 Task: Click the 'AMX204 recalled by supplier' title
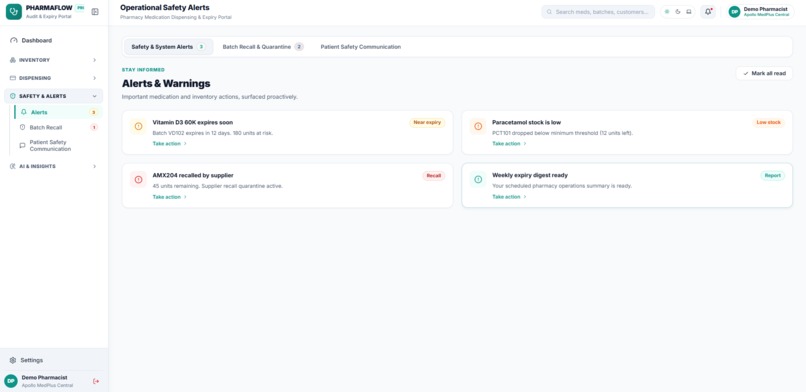(x=193, y=176)
